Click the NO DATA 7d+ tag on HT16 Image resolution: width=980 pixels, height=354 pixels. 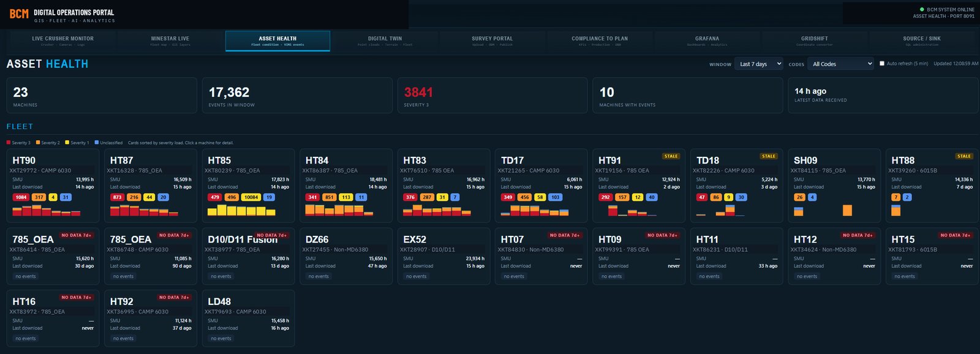[x=77, y=297]
